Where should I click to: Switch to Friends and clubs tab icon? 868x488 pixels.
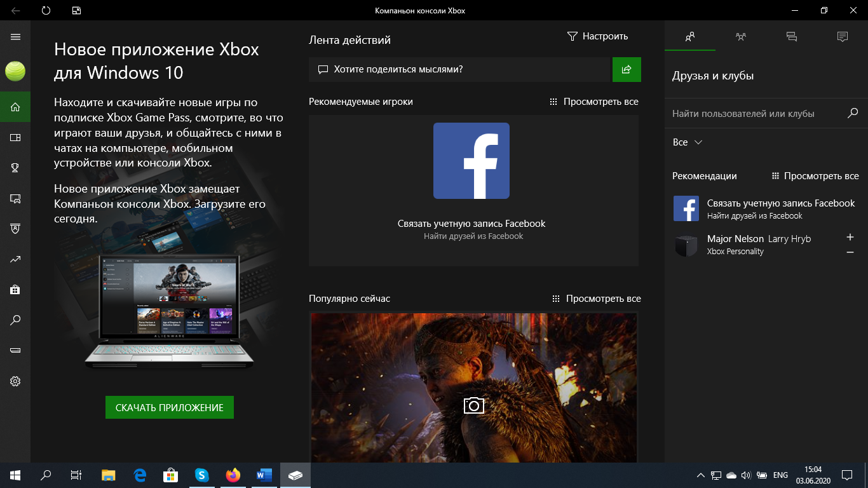(690, 37)
